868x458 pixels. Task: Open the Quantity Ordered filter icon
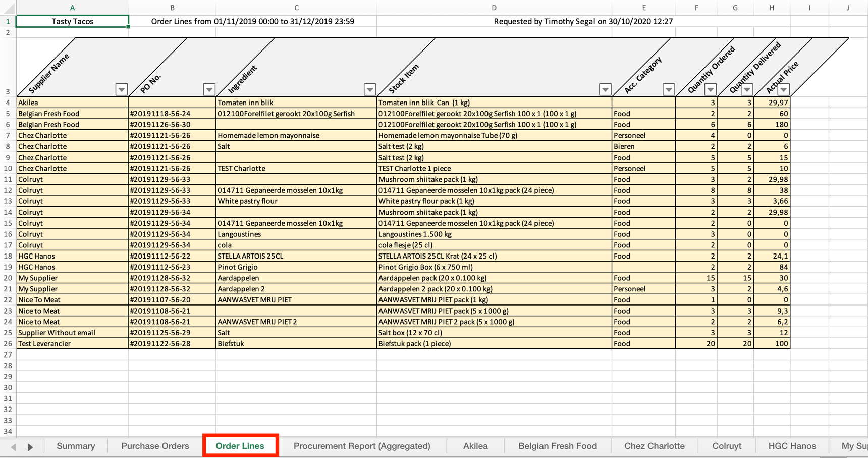[x=710, y=89]
